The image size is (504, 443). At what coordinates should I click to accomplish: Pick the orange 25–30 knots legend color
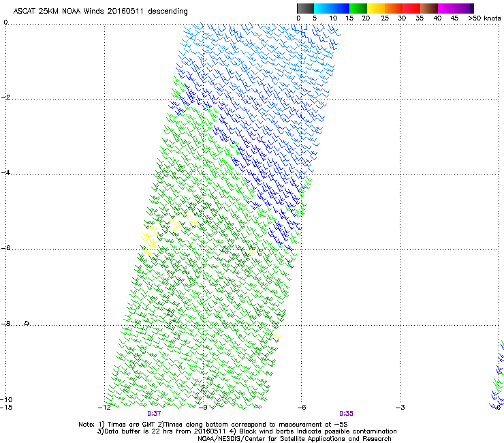pyautogui.click(x=394, y=8)
